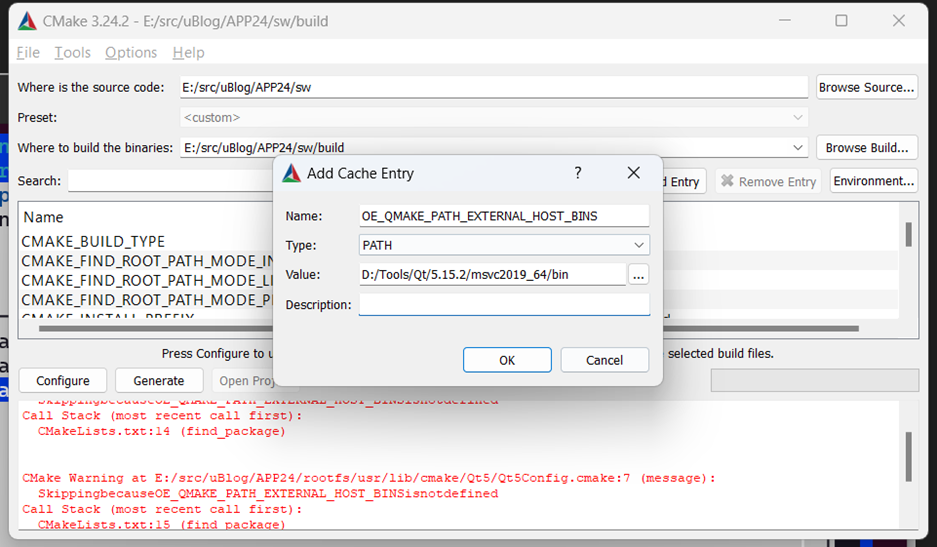Open the File menu

tap(28, 53)
